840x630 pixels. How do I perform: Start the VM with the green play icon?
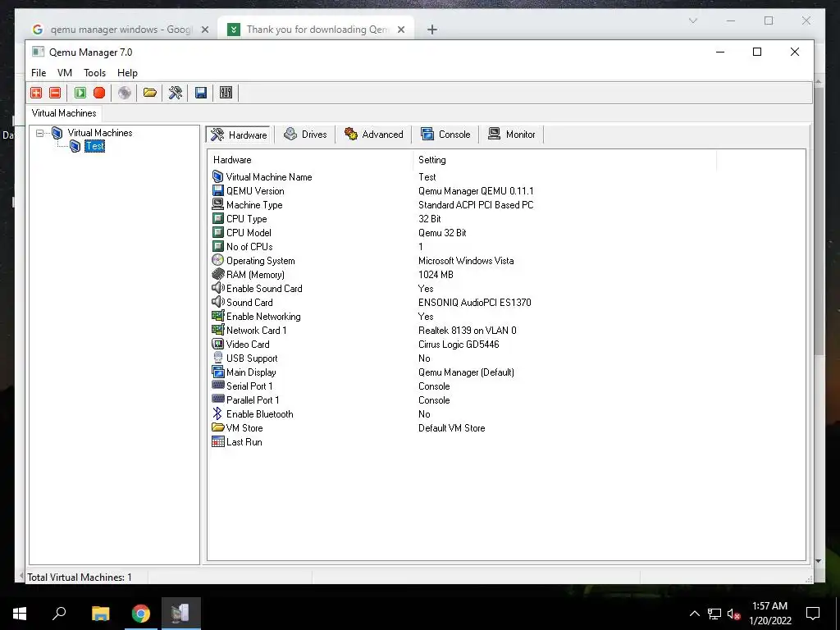(x=80, y=93)
